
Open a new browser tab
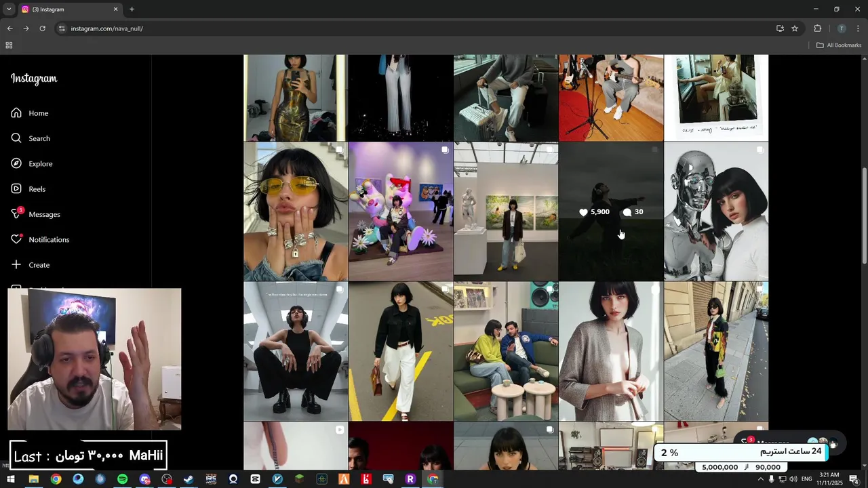132,9
